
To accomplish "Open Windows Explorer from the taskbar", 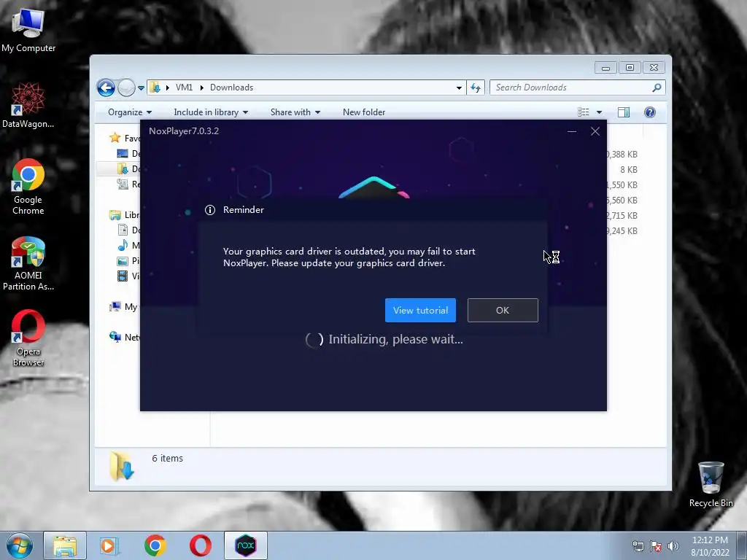I will (65, 545).
